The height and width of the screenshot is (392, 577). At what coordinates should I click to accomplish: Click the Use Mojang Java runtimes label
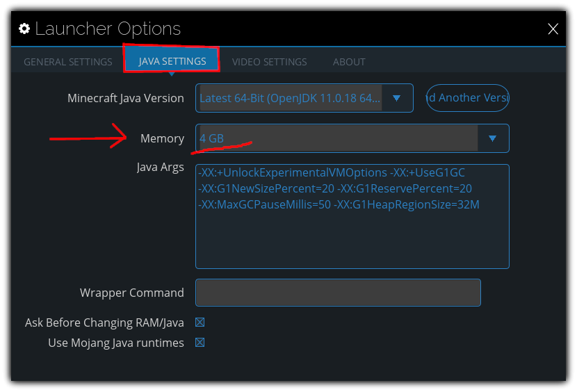pyautogui.click(x=116, y=343)
